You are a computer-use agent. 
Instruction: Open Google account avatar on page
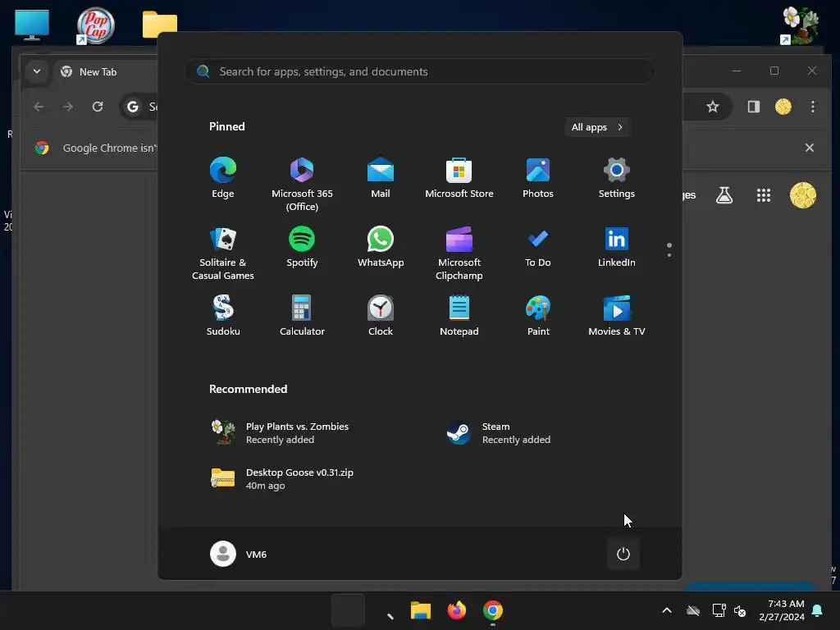click(803, 195)
